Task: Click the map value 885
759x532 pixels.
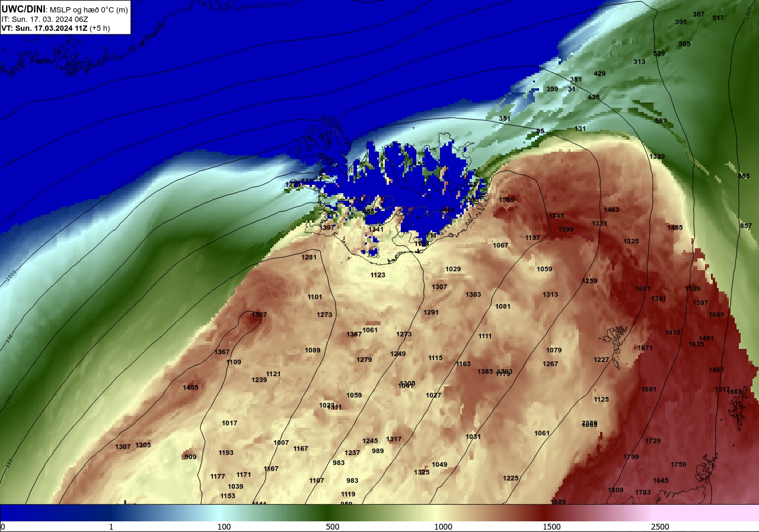Action: click(x=744, y=176)
